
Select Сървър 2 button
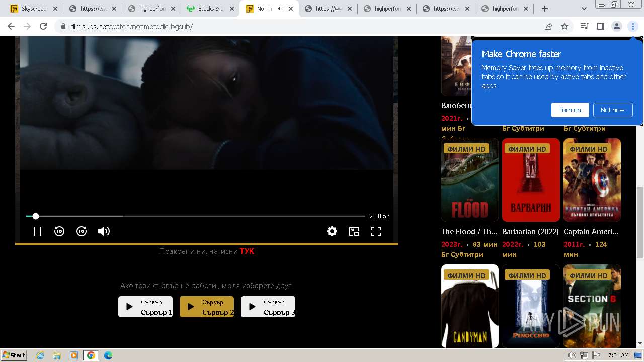tap(207, 307)
